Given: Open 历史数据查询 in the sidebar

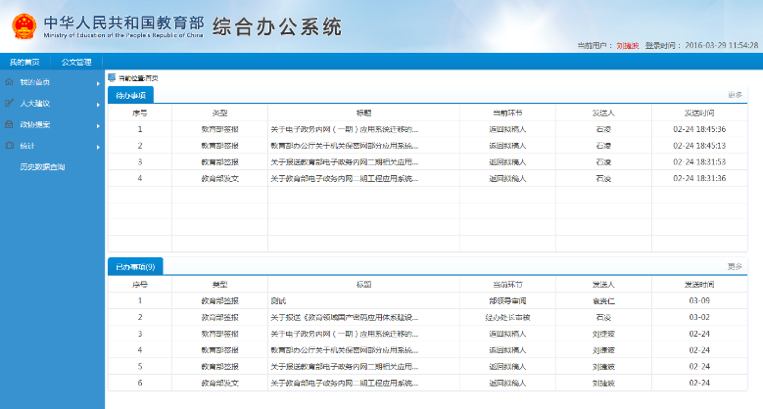Looking at the screenshot, I should pos(42,167).
